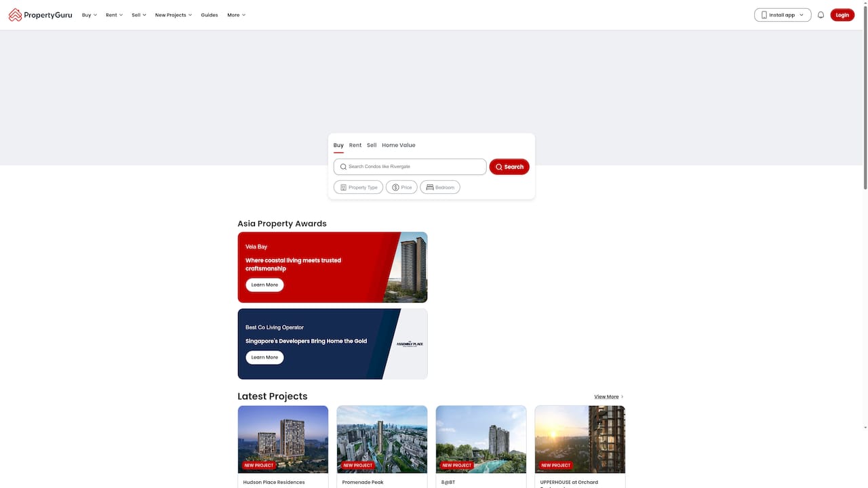Click the Search Condos input field
Image resolution: width=868 pixels, height=488 pixels.
point(410,167)
